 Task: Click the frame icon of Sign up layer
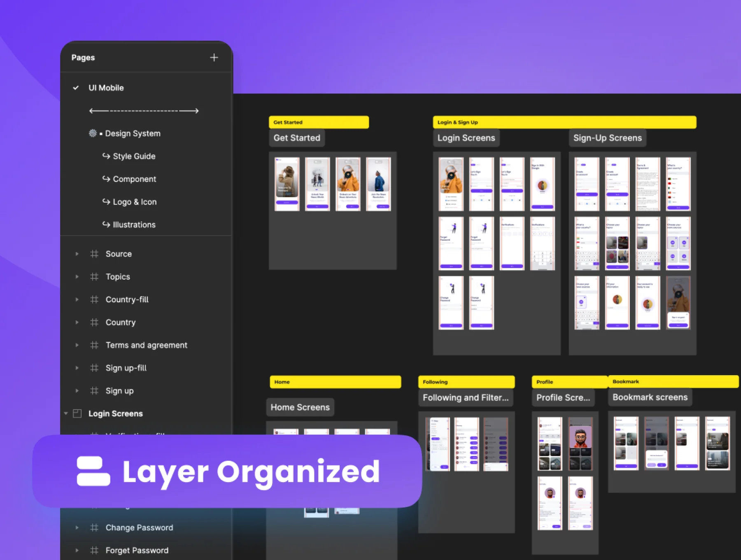pyautogui.click(x=94, y=391)
